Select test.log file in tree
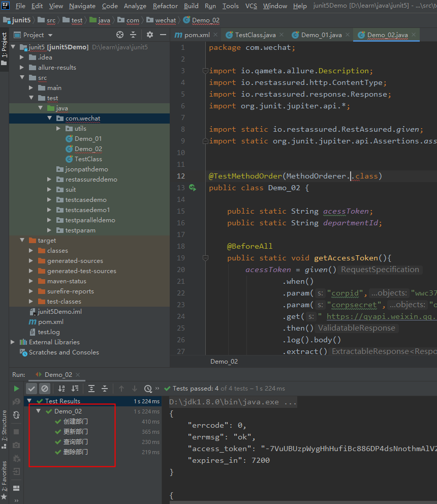This screenshot has width=437, height=504. coord(48,332)
